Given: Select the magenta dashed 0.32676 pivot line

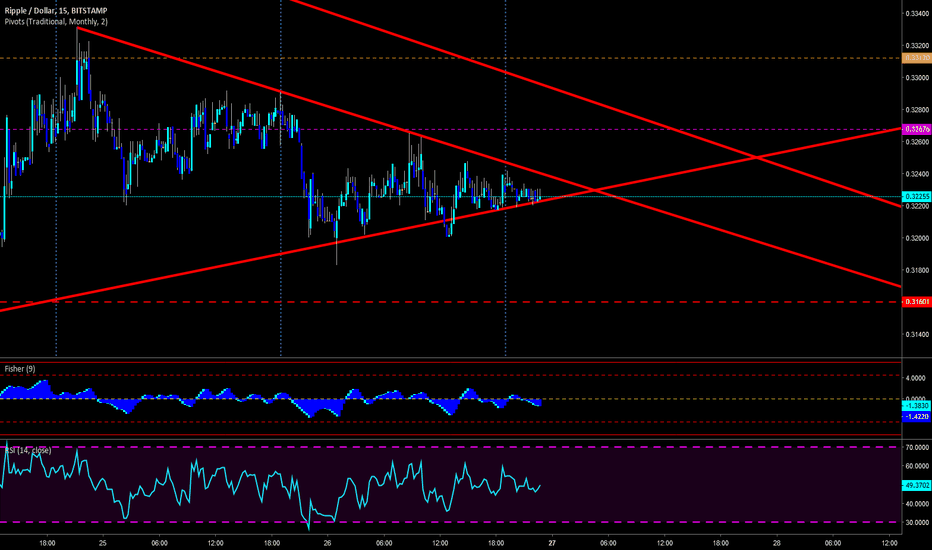Looking at the screenshot, I should (451, 129).
